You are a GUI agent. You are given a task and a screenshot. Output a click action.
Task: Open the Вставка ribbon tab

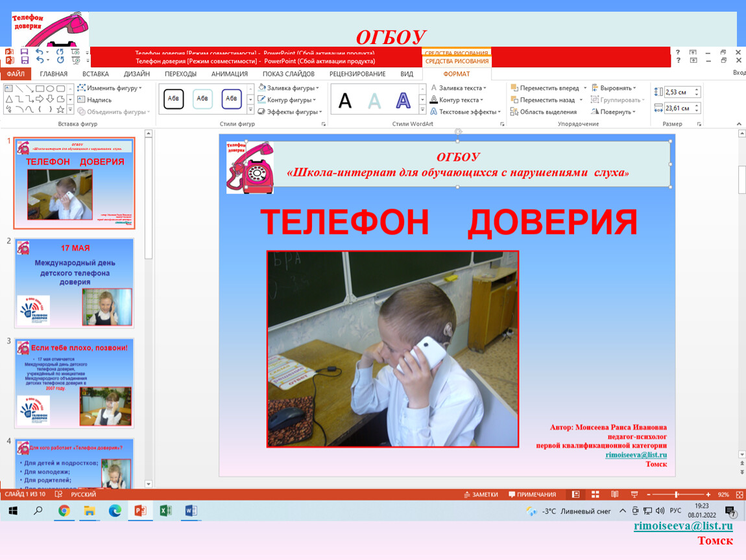point(95,74)
